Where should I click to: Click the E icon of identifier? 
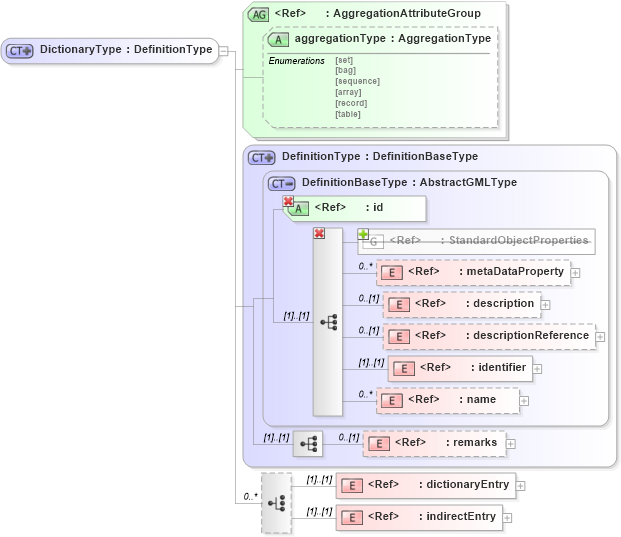click(404, 369)
